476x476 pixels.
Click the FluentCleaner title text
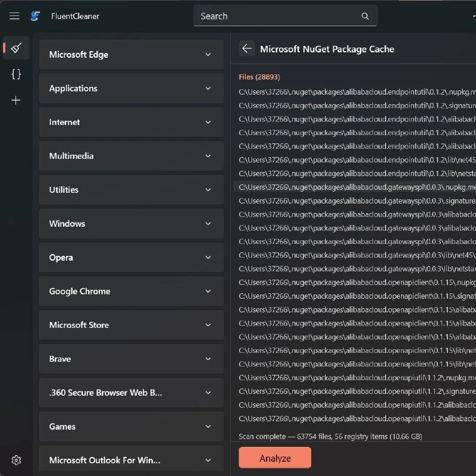pyautogui.click(x=75, y=16)
